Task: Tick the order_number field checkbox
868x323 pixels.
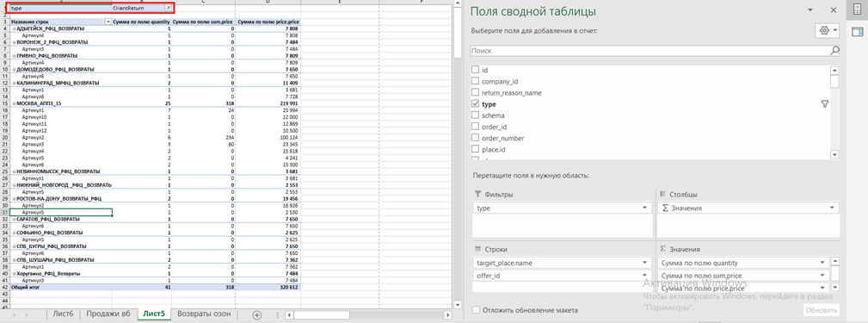Action: click(x=475, y=138)
